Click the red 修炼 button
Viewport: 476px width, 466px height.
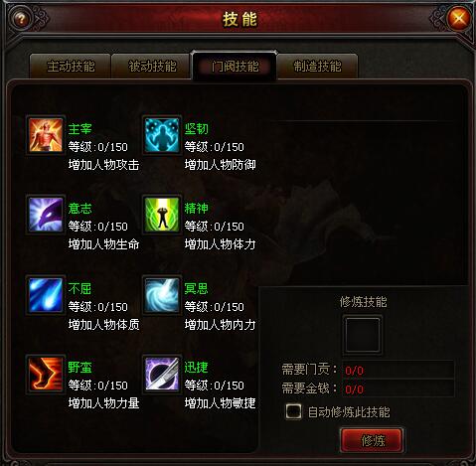pyautogui.click(x=372, y=440)
